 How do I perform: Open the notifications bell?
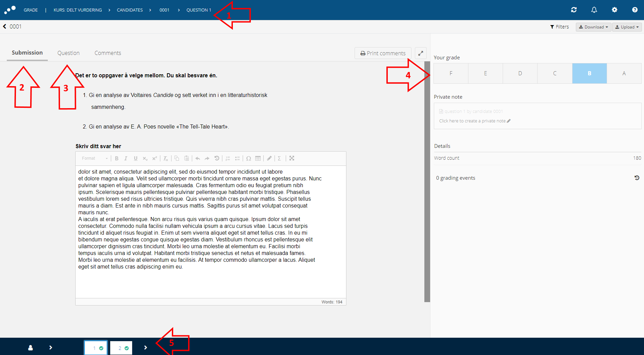[594, 10]
